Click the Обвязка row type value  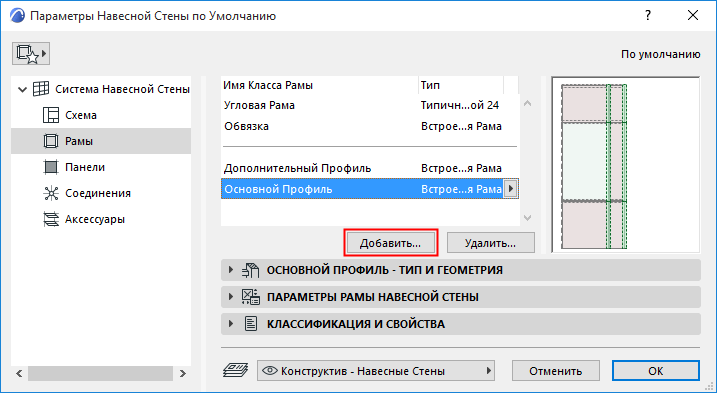461,126
